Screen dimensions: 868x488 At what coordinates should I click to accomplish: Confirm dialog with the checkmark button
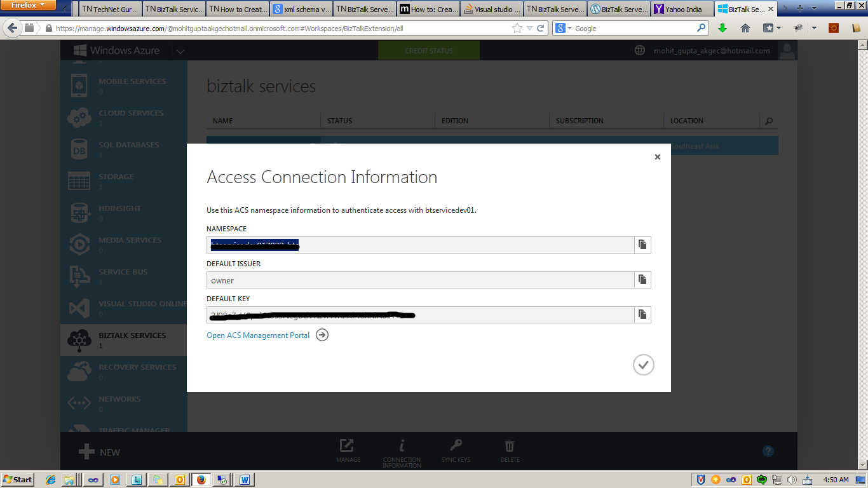coord(643,365)
